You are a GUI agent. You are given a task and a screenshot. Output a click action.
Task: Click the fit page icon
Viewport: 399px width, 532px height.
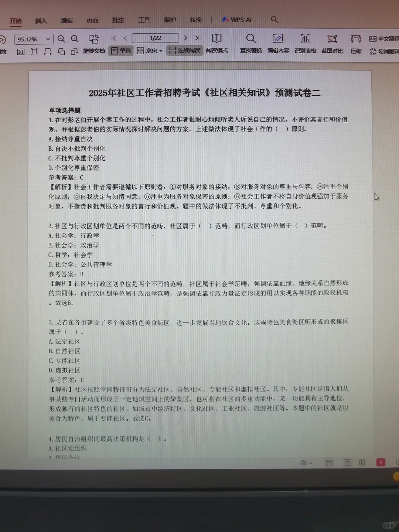pos(34,52)
